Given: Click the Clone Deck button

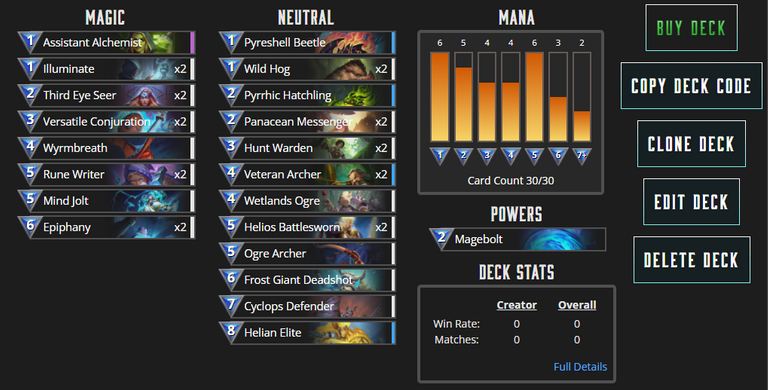Looking at the screenshot, I should 691,144.
